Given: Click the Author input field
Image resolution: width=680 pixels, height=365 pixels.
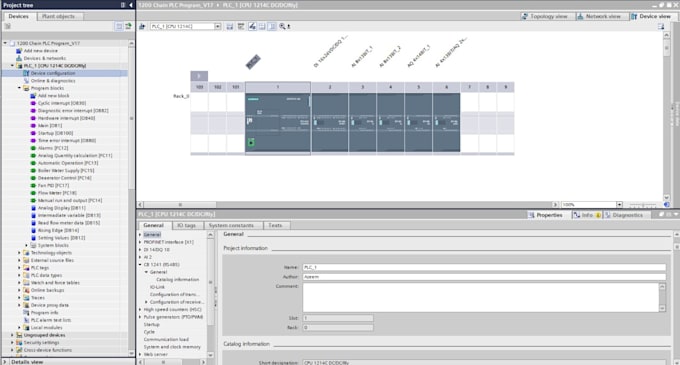Looking at the screenshot, I should point(484,277).
